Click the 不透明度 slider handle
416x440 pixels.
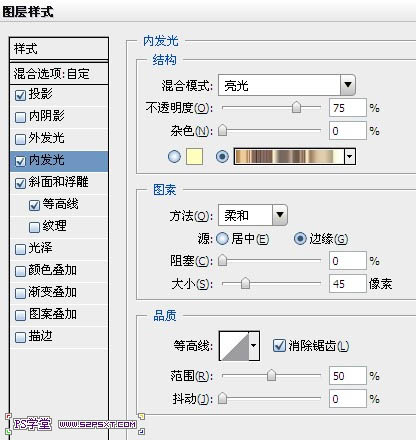click(x=296, y=108)
